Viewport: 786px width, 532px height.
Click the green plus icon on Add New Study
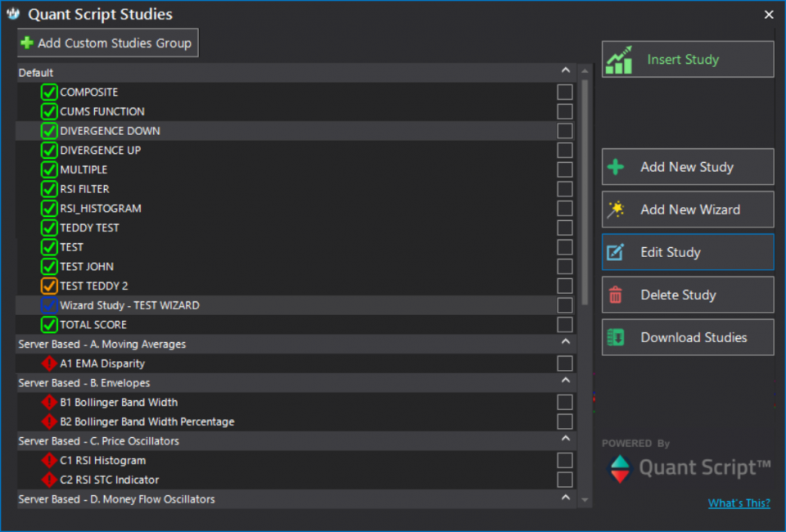coord(616,167)
